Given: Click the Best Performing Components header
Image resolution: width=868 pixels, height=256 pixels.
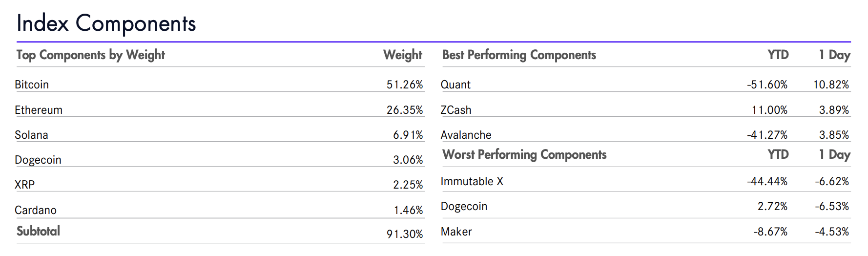Looking at the screenshot, I should coord(519,55).
